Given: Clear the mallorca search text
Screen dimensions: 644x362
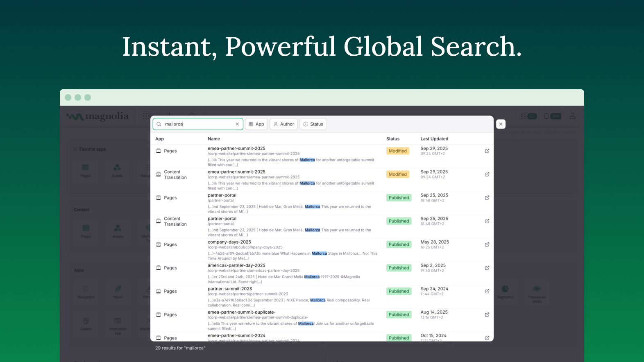Looking at the screenshot, I should (237, 124).
